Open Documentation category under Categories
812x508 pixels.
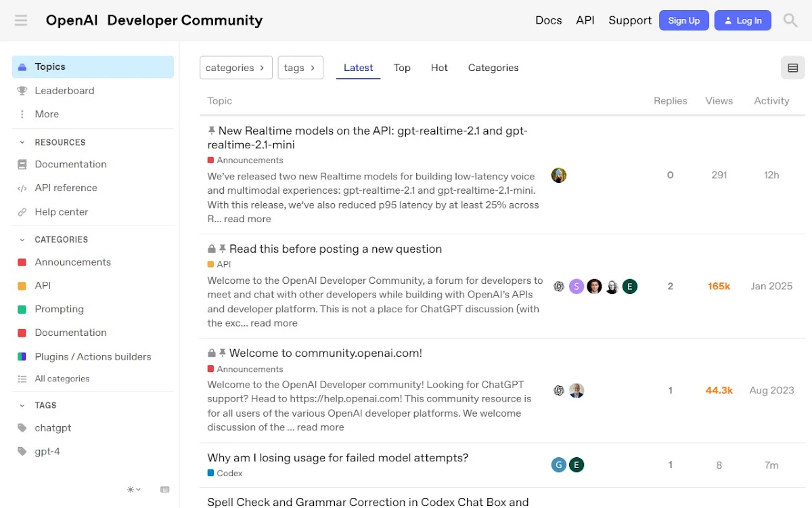pos(93,333)
